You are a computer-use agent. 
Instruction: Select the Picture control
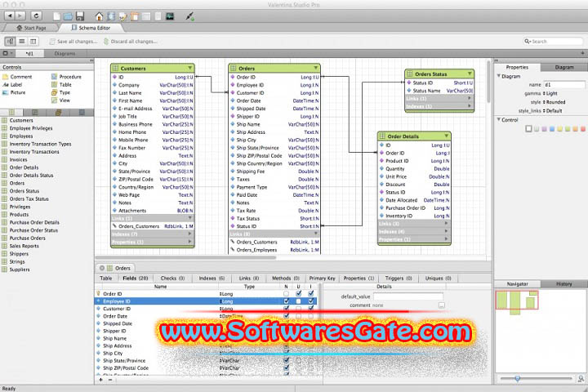(x=14, y=92)
